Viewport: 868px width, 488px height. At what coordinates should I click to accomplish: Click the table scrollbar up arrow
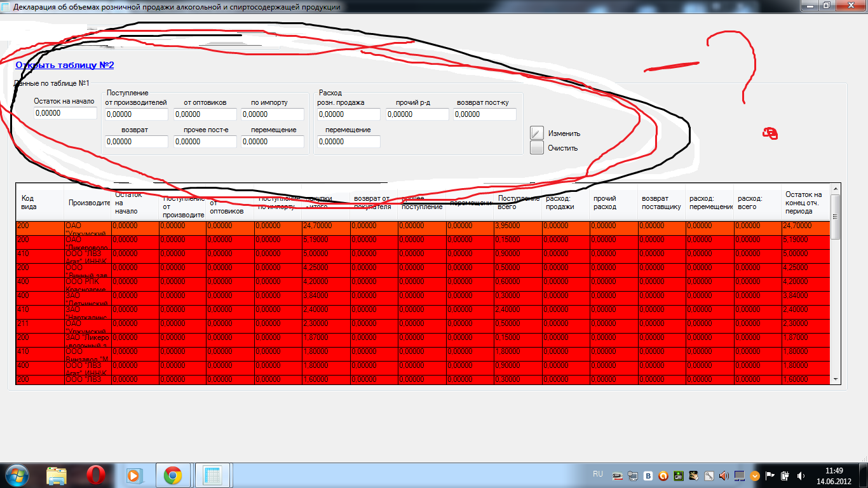[836, 189]
